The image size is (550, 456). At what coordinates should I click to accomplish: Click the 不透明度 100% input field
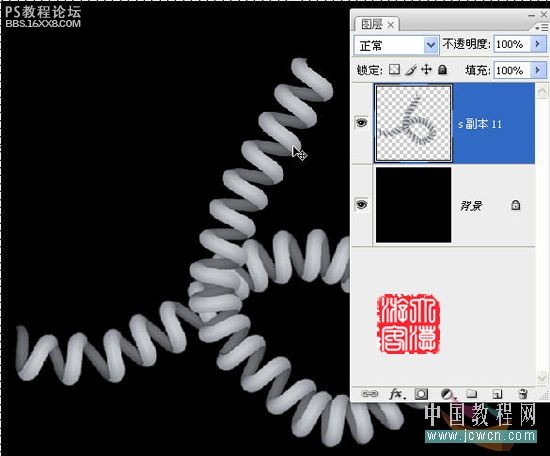(x=511, y=44)
